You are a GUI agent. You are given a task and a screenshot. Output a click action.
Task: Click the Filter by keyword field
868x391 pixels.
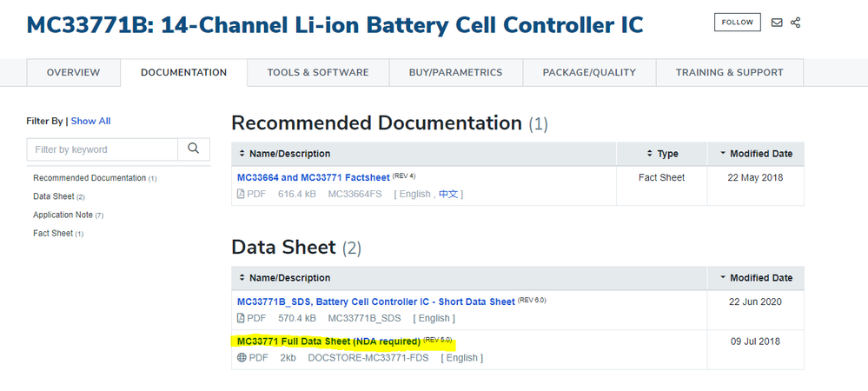click(103, 149)
